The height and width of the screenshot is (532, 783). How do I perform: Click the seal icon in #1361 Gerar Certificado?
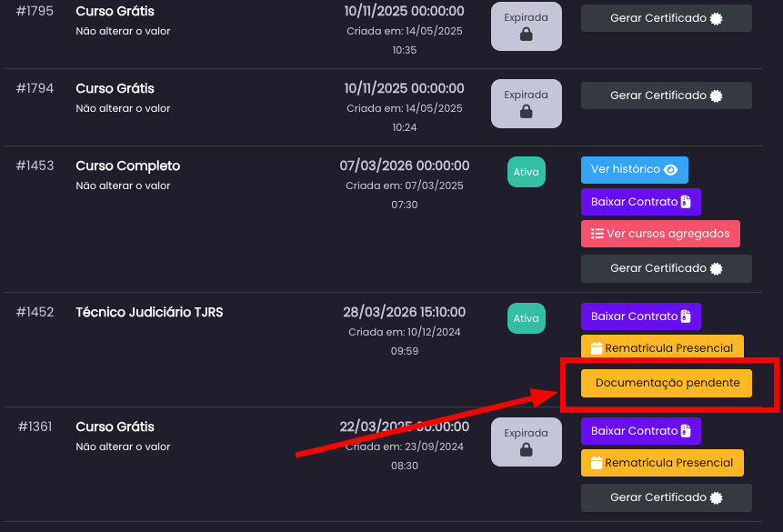pos(717,497)
